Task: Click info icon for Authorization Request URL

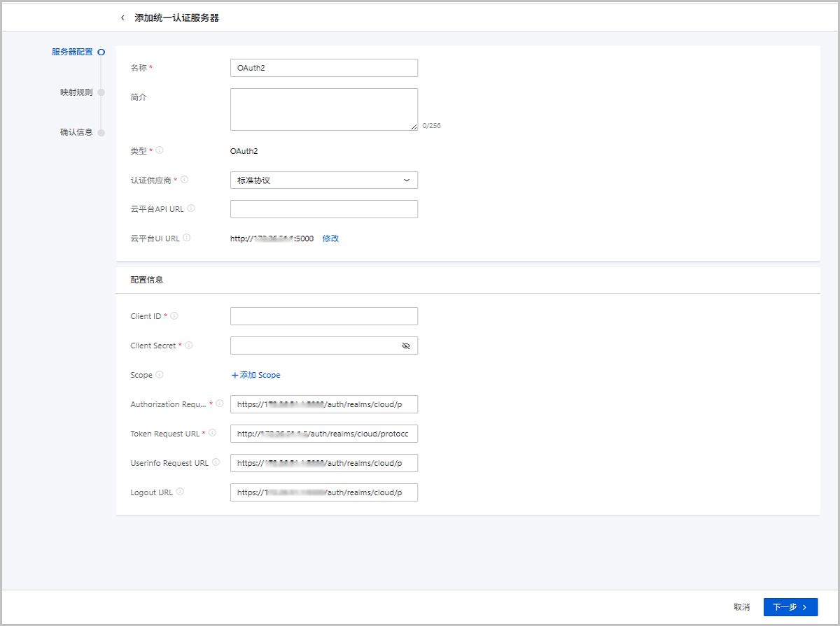Action: (x=220, y=404)
